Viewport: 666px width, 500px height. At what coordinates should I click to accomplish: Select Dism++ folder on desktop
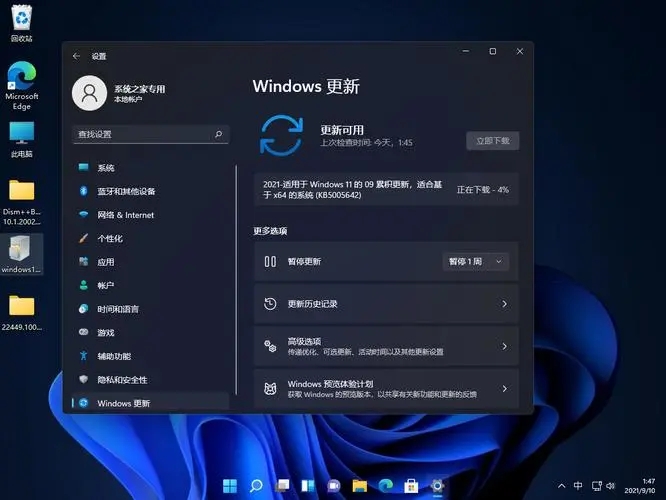click(x=22, y=203)
